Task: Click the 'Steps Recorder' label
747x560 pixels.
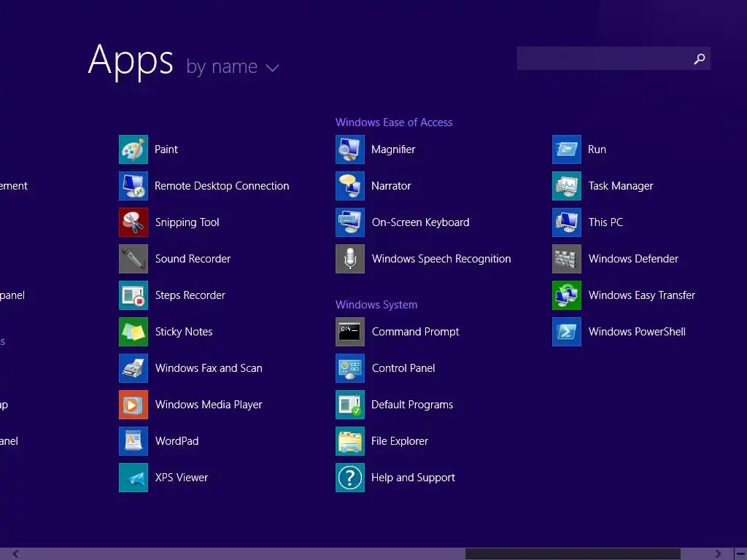Action: pyautogui.click(x=190, y=295)
